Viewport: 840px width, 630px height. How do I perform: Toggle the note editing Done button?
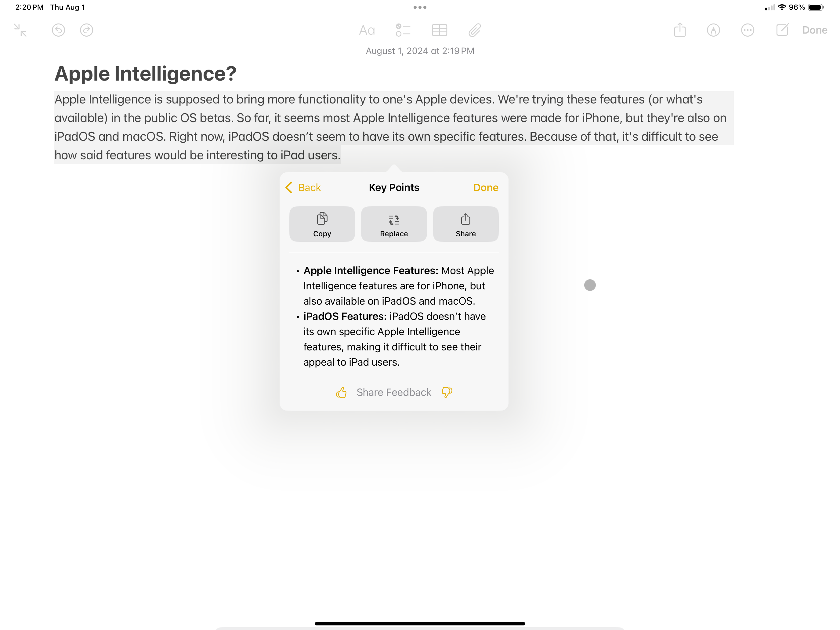tap(815, 30)
